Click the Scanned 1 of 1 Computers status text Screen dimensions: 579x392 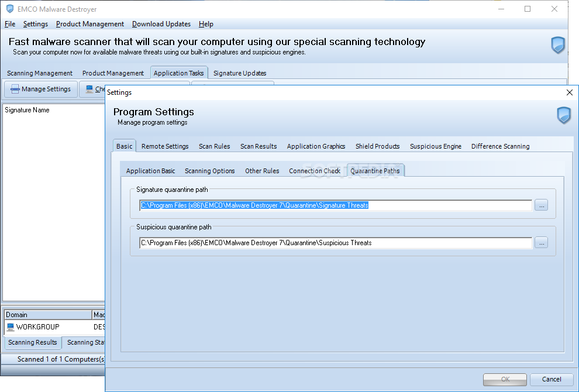coord(61,359)
